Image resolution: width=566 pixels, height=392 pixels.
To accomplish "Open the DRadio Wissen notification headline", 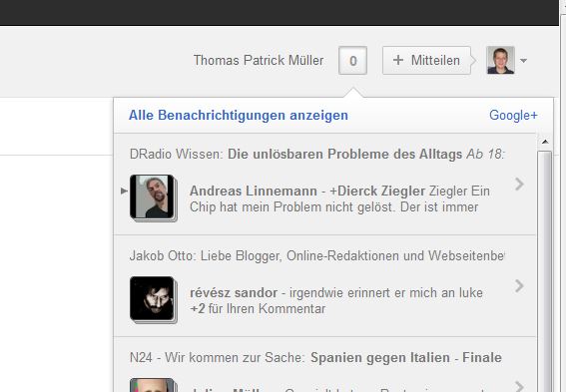I will [x=316, y=154].
